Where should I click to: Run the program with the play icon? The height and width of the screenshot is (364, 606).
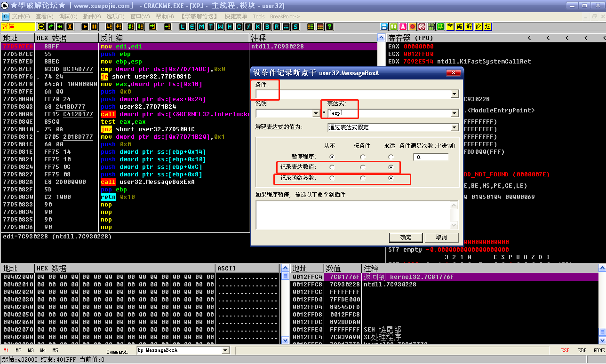pyautogui.click(x=85, y=27)
